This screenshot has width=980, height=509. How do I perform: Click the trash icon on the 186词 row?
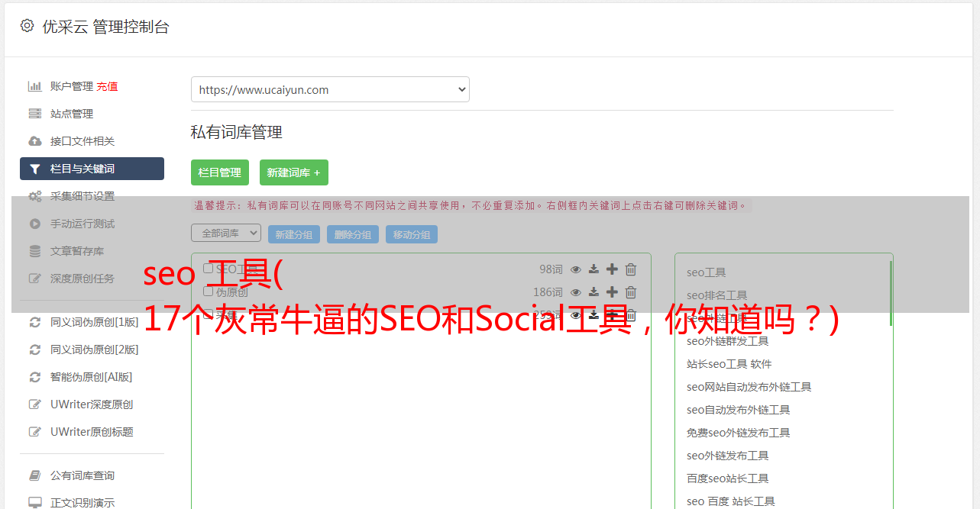coord(631,292)
